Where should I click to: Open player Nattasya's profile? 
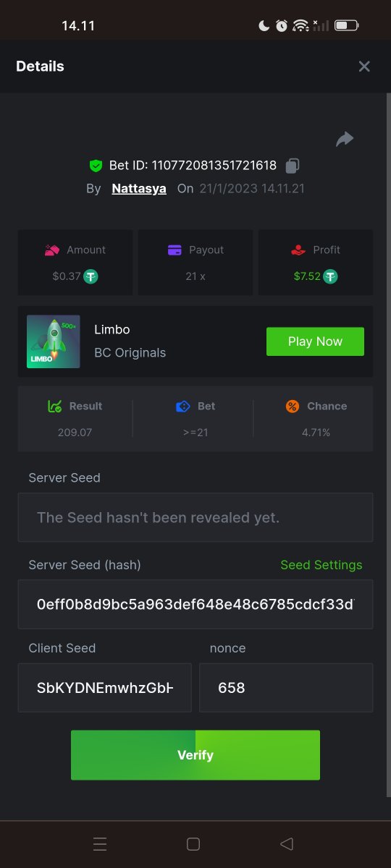point(139,189)
